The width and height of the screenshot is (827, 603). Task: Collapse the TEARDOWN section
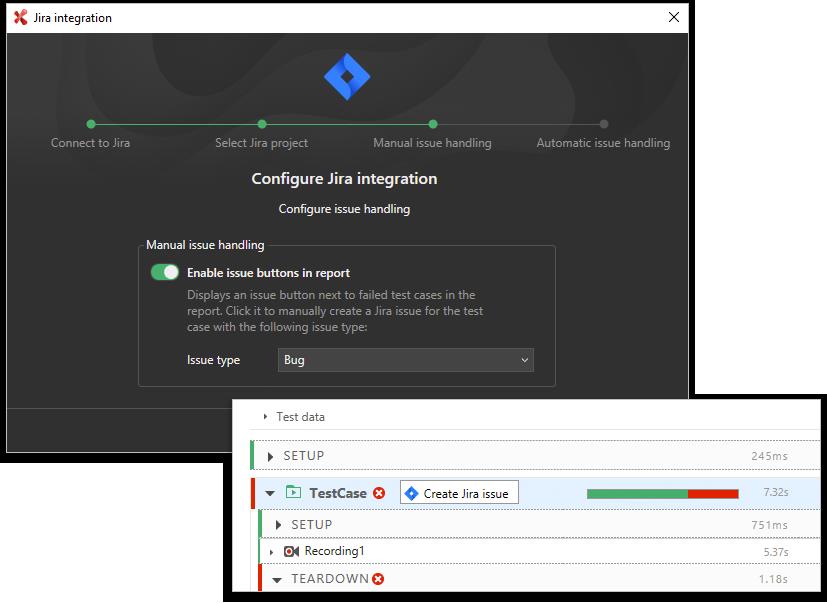coord(277,580)
